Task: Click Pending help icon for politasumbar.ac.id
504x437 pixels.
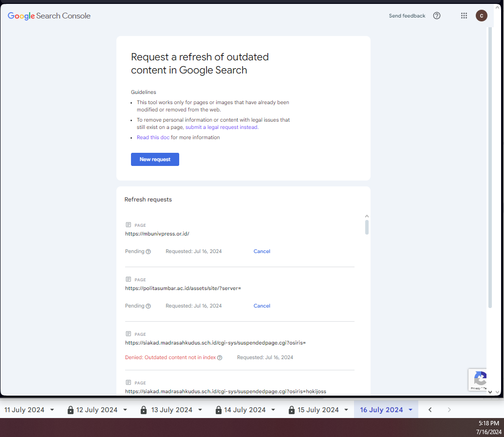Action: point(148,306)
